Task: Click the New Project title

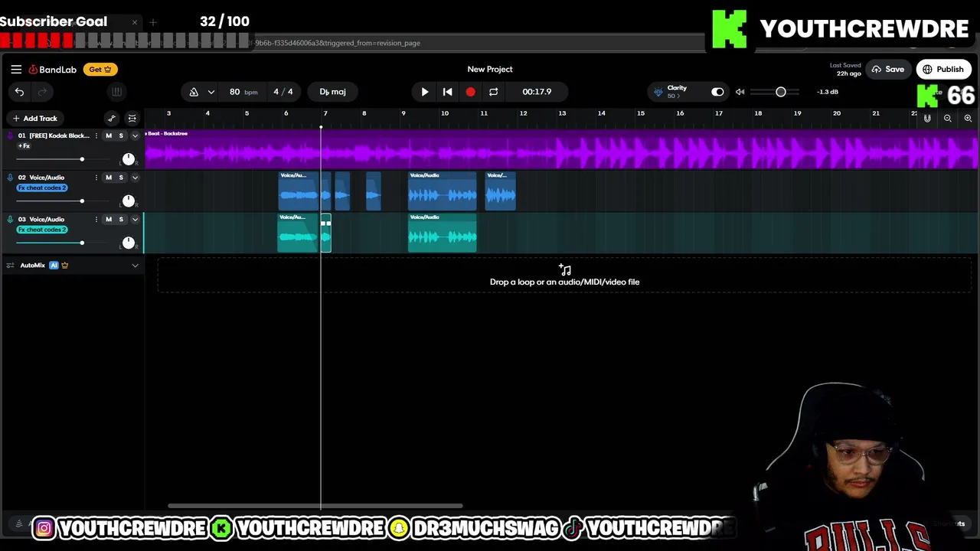Action: coord(490,70)
